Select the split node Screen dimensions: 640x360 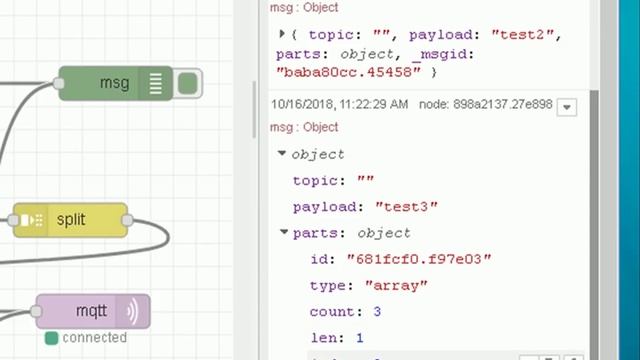[x=71, y=220]
